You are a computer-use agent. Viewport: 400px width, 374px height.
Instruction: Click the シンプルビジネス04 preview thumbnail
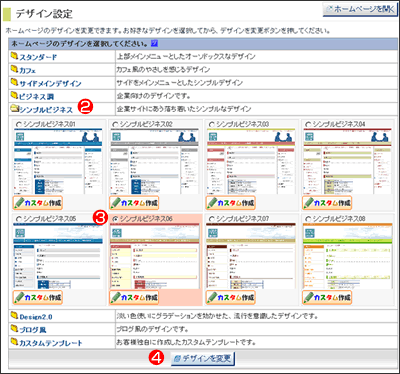click(348, 161)
